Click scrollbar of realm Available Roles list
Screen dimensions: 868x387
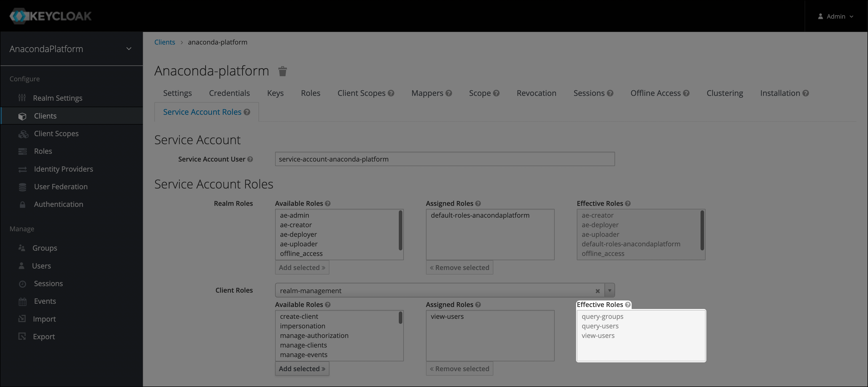[x=400, y=230]
